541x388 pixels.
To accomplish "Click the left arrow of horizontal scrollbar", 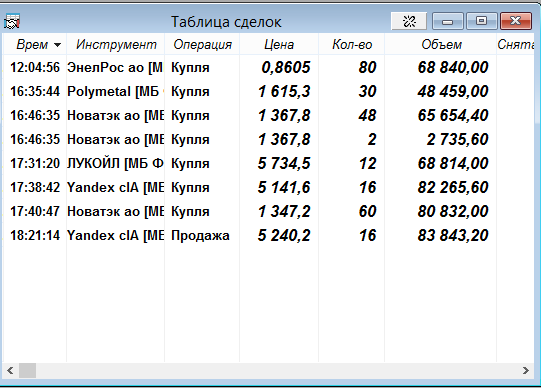I will click(10, 371).
